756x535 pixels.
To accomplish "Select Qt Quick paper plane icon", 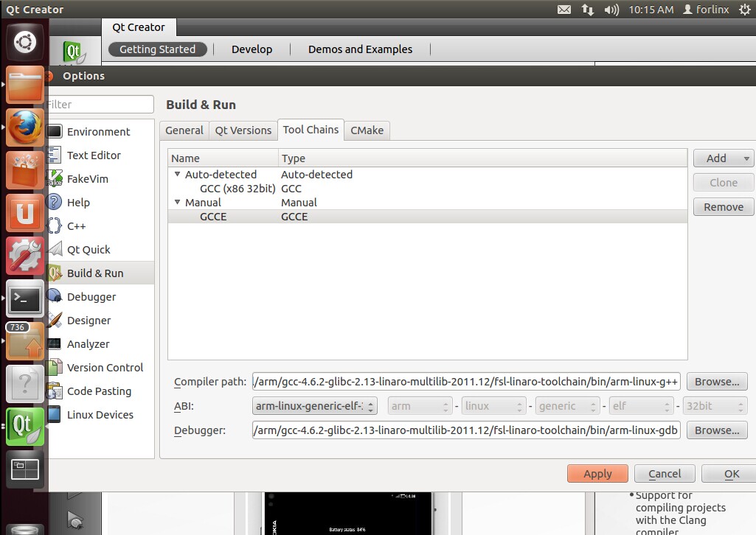I will point(55,249).
